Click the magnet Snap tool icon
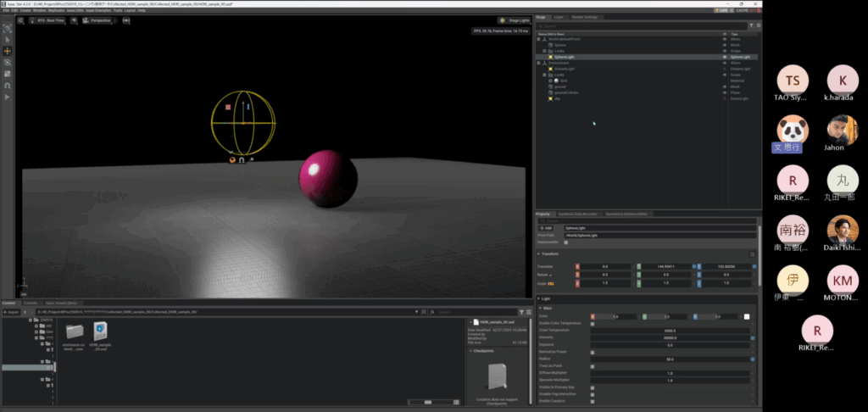 [x=8, y=86]
